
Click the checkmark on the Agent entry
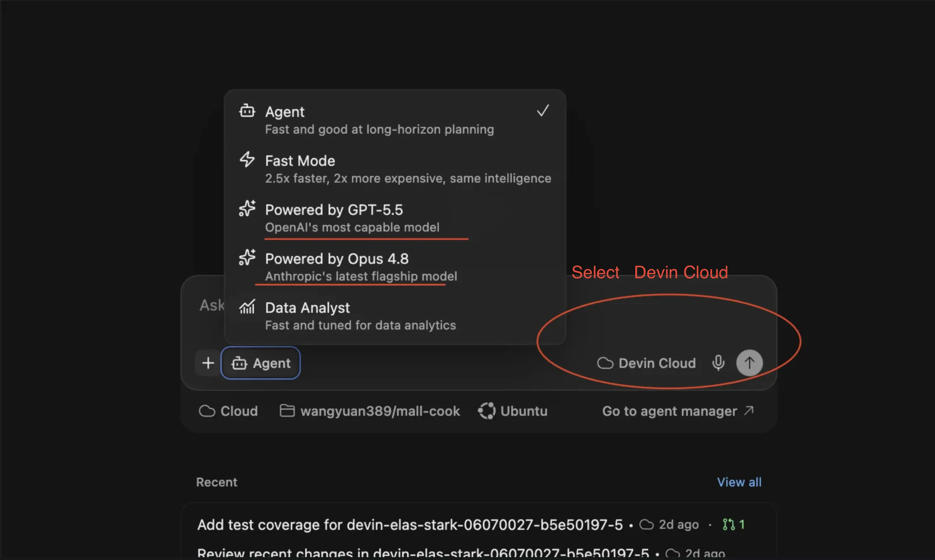[x=543, y=110]
